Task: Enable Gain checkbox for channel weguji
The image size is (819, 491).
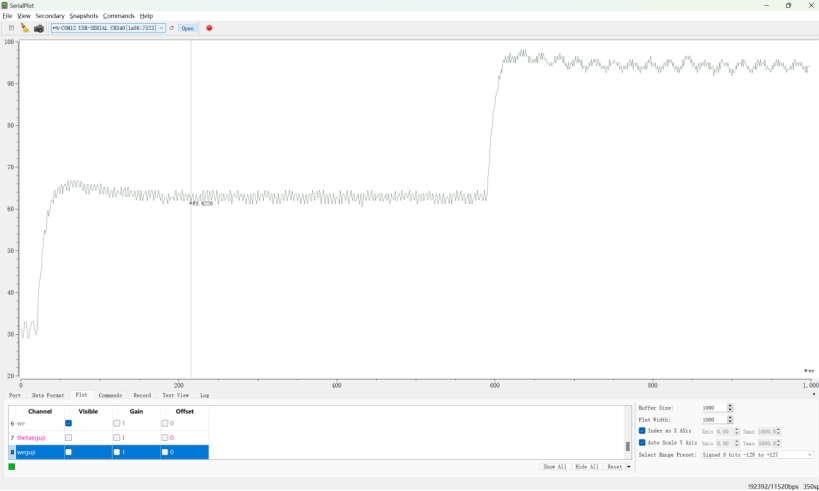Action: tap(116, 452)
